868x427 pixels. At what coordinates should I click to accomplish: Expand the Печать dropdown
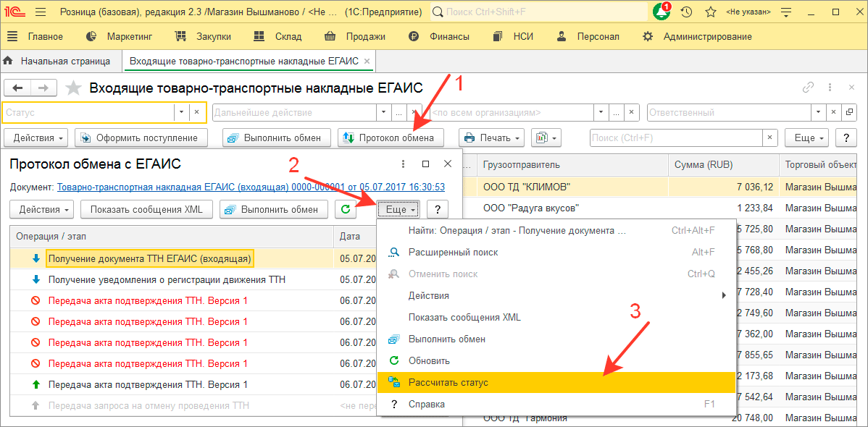[492, 138]
